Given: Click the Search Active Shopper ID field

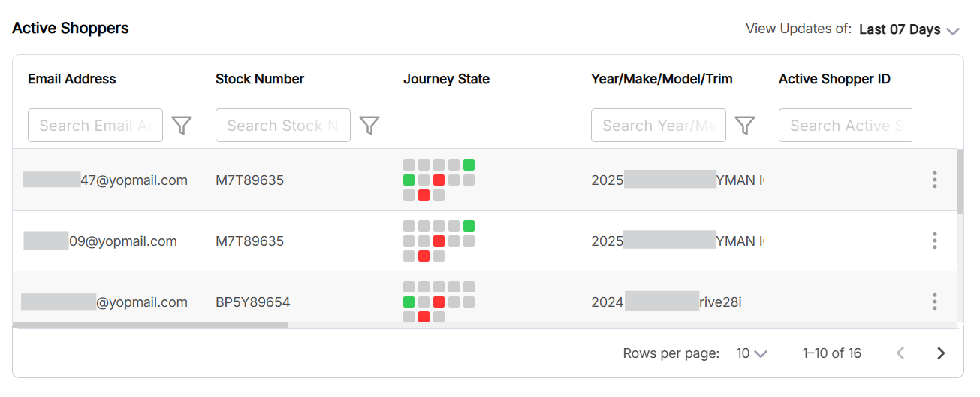Looking at the screenshot, I should pyautogui.click(x=846, y=126).
